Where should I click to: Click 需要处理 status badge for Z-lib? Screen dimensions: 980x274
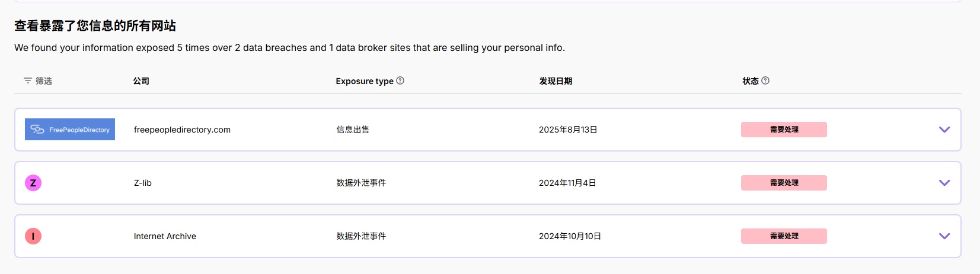[x=784, y=183]
